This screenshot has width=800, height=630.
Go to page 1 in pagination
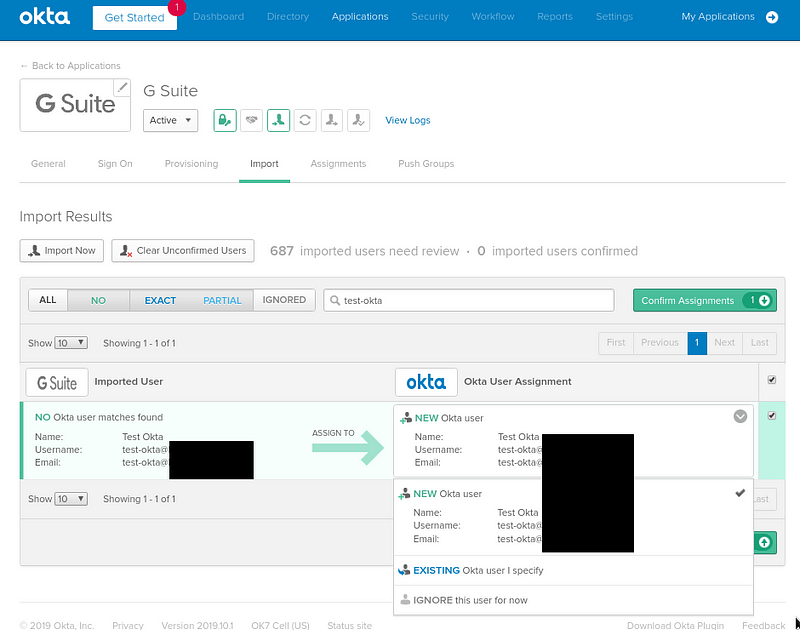pos(697,343)
